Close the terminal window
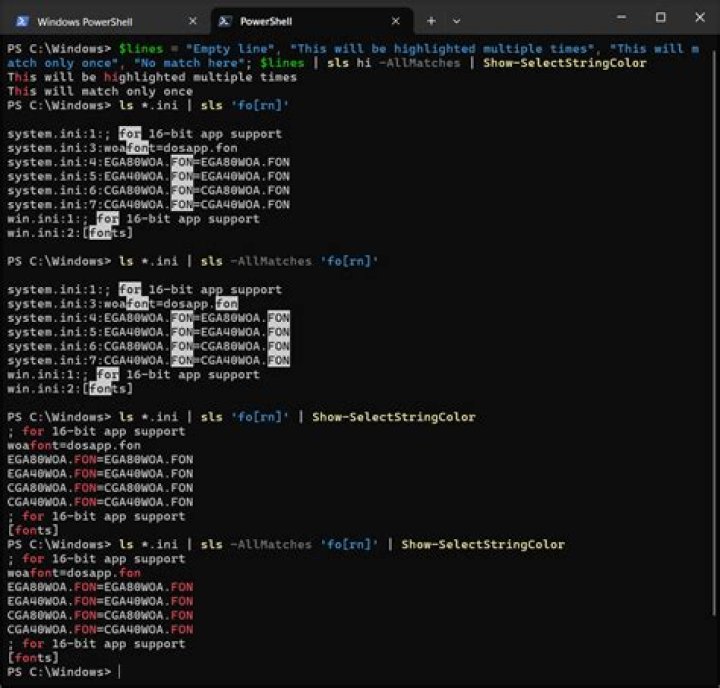The image size is (720, 688). 699,17
